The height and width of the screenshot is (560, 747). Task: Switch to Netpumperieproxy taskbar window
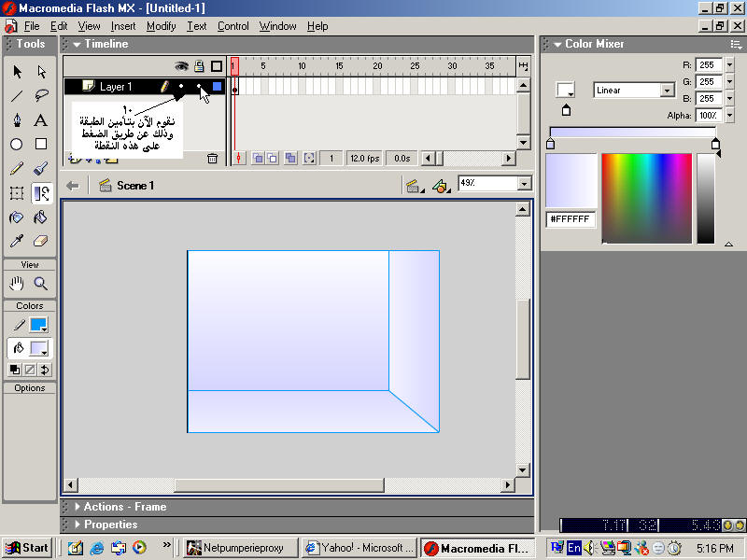pos(241,548)
